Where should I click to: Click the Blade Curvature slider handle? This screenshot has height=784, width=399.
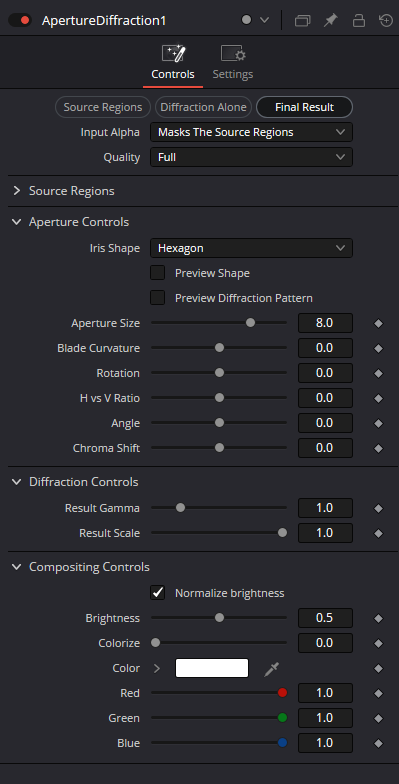pyautogui.click(x=219, y=348)
